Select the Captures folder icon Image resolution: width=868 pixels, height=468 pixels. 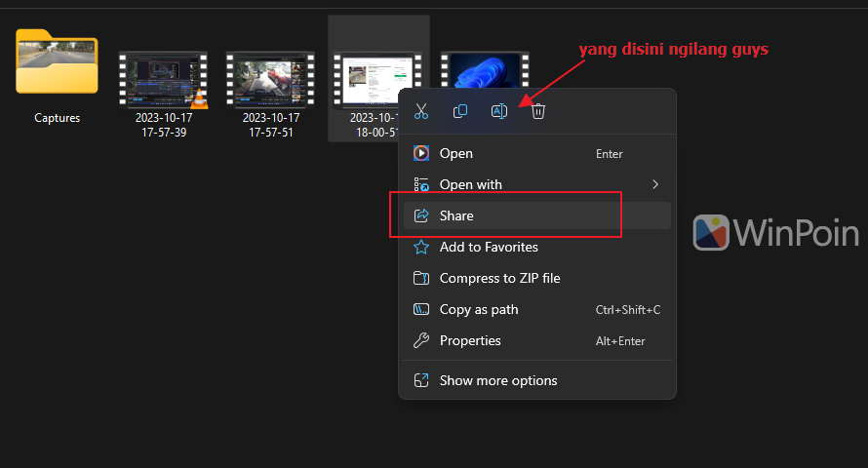57,62
